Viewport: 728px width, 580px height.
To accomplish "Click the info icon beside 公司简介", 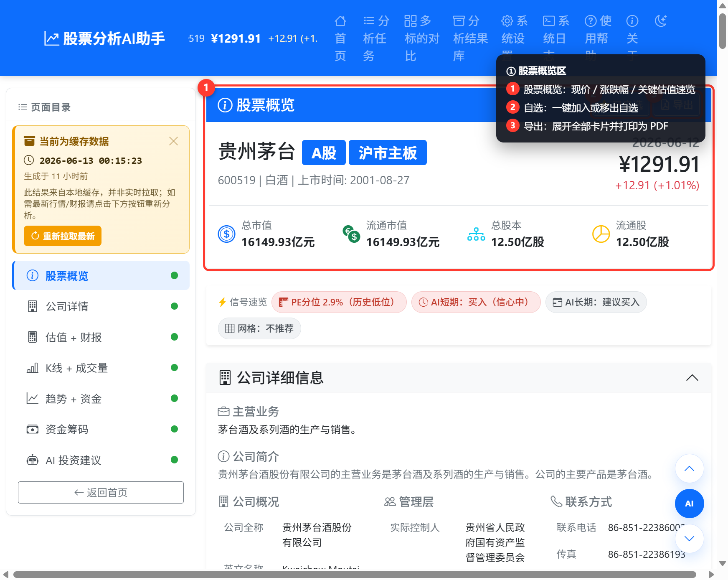I will (x=223, y=456).
